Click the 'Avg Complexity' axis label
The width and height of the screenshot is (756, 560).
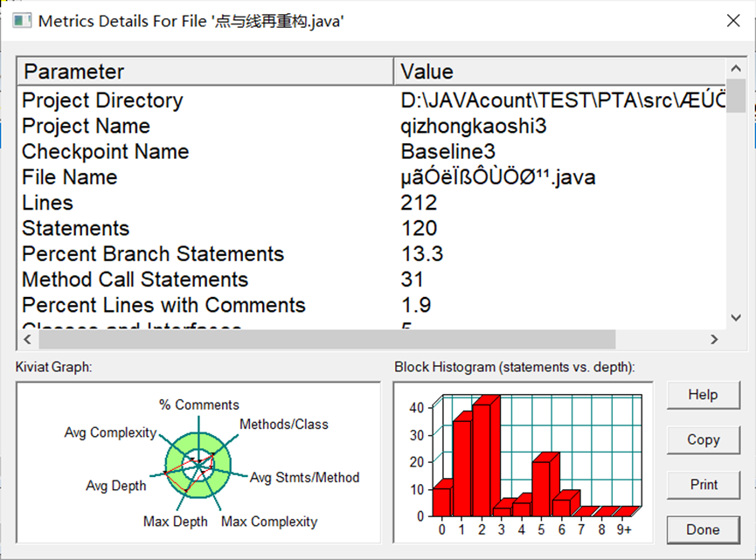[x=110, y=432]
